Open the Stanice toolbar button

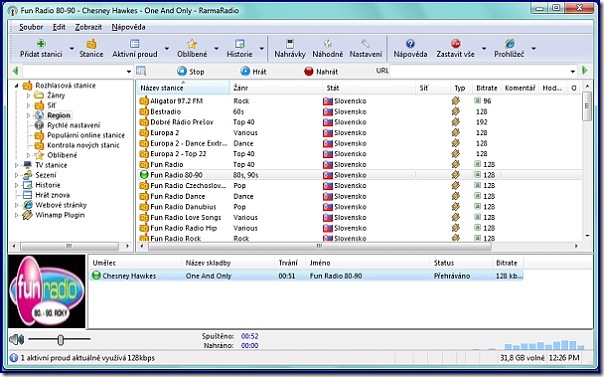coord(91,49)
